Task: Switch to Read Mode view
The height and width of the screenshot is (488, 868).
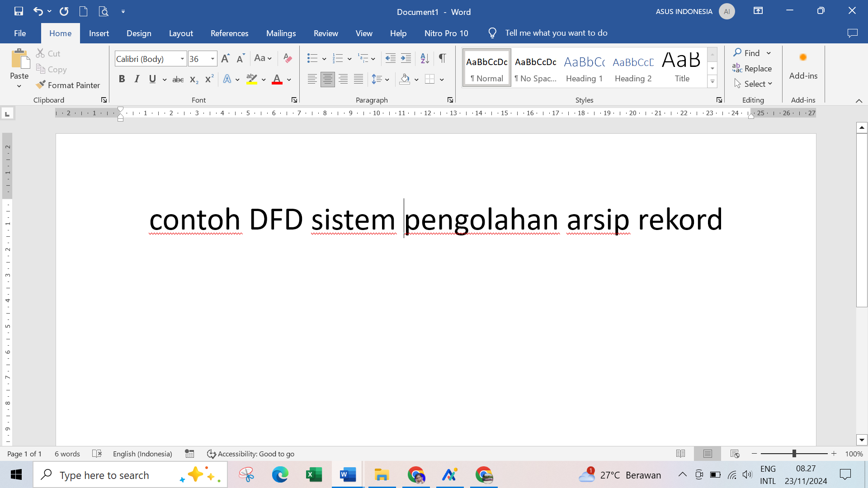Action: coord(680,454)
